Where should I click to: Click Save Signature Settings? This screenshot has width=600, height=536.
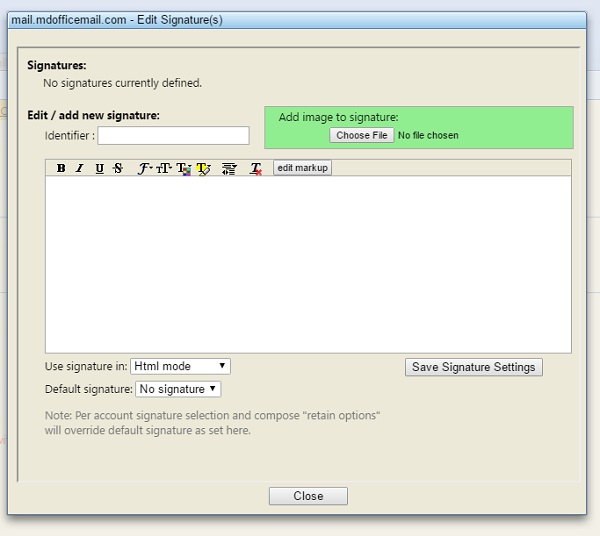point(474,367)
